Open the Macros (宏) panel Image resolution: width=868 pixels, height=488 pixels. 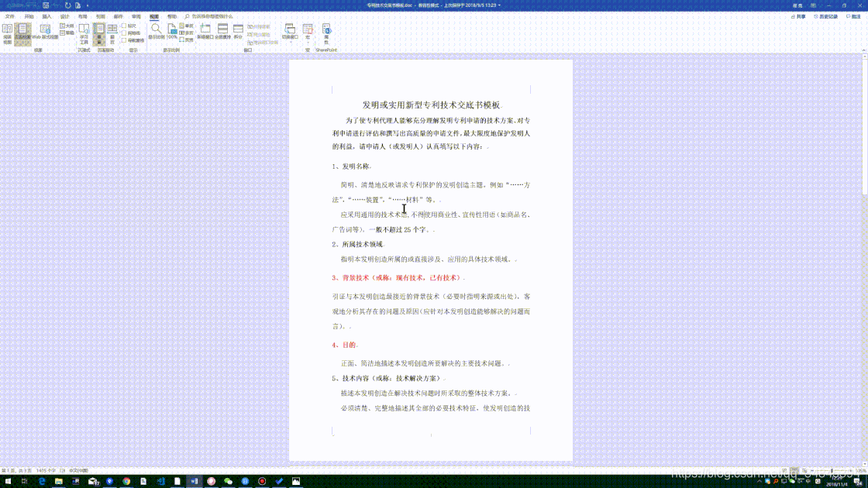[x=307, y=33]
